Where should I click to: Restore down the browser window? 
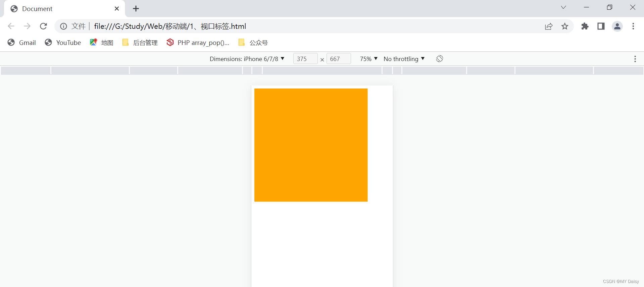click(x=609, y=7)
